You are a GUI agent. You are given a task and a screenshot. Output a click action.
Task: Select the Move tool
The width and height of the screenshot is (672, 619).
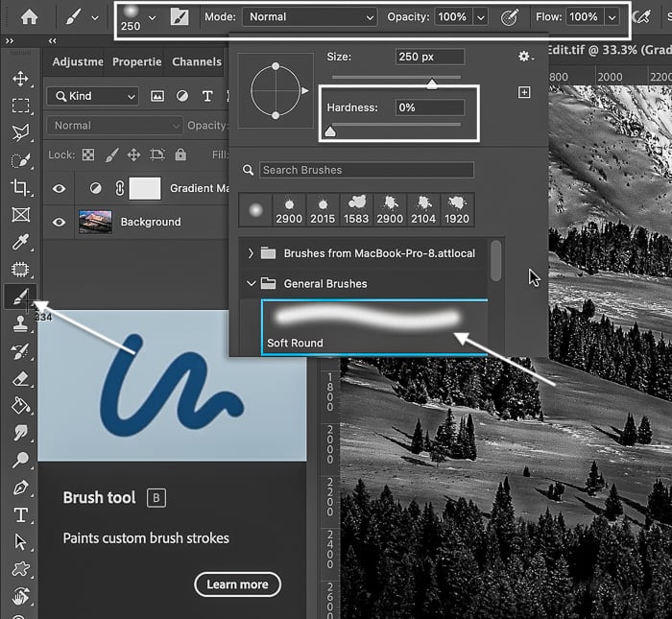pos(20,79)
